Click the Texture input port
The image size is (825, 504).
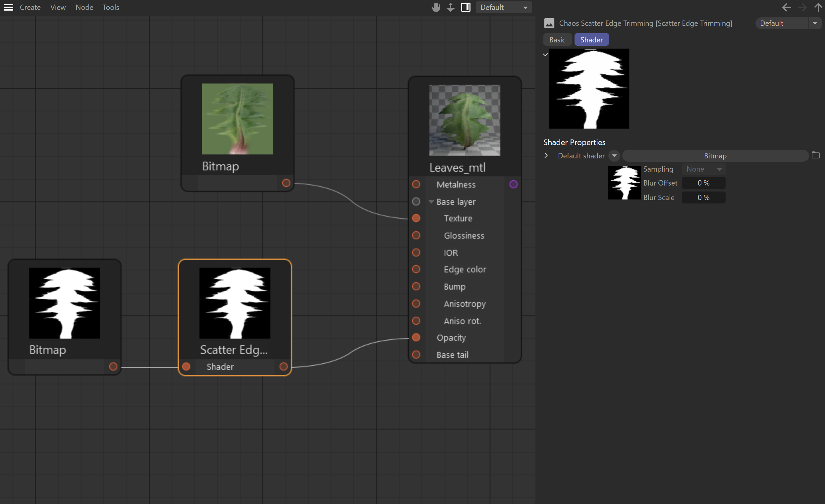[416, 218]
